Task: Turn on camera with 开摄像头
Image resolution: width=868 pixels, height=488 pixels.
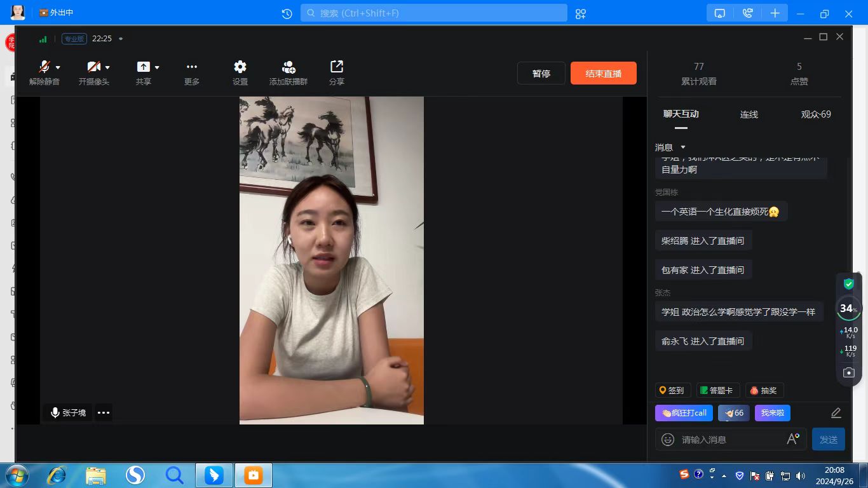Action: (x=93, y=67)
